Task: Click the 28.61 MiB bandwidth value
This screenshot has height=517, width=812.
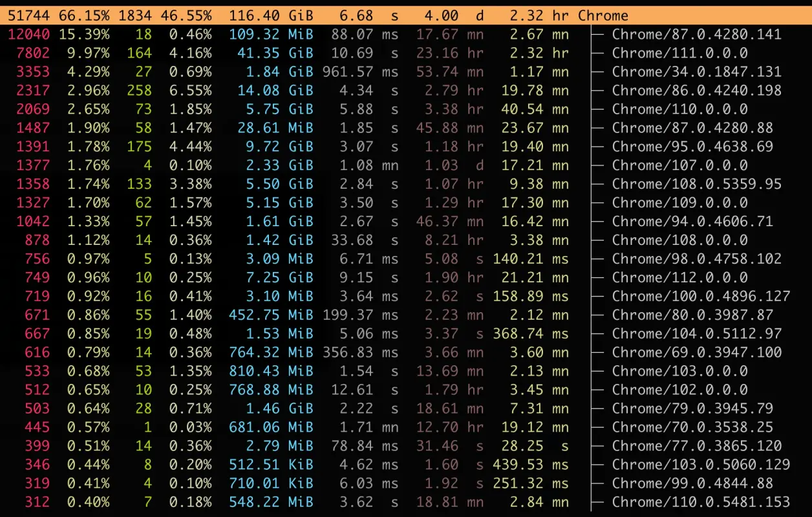Action: pos(276,128)
